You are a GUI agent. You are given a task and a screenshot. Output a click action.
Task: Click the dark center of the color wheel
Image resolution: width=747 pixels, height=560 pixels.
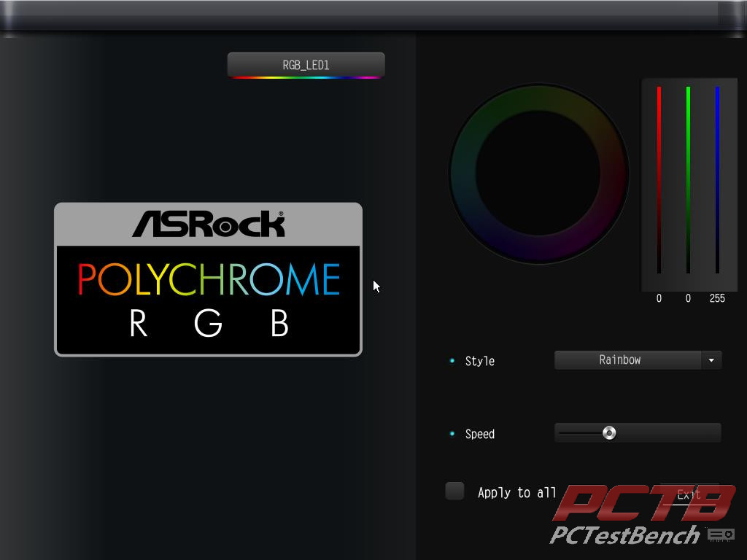(x=538, y=174)
